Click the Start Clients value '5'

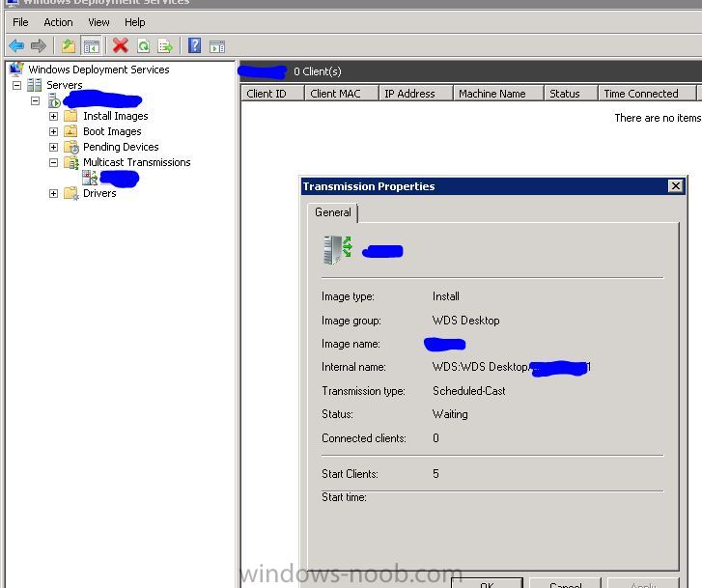point(435,474)
